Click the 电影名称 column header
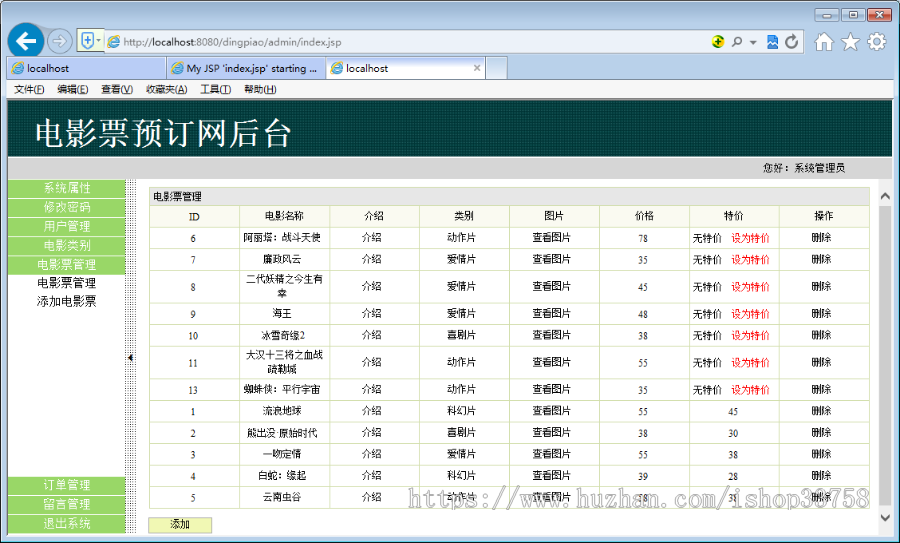900x543 pixels. [x=284, y=216]
